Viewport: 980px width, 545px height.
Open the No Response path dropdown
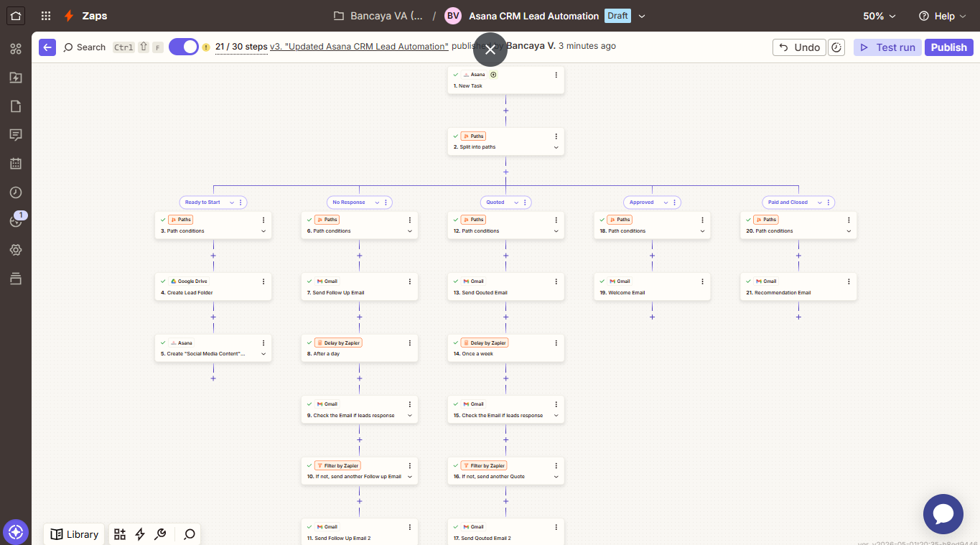377,202
